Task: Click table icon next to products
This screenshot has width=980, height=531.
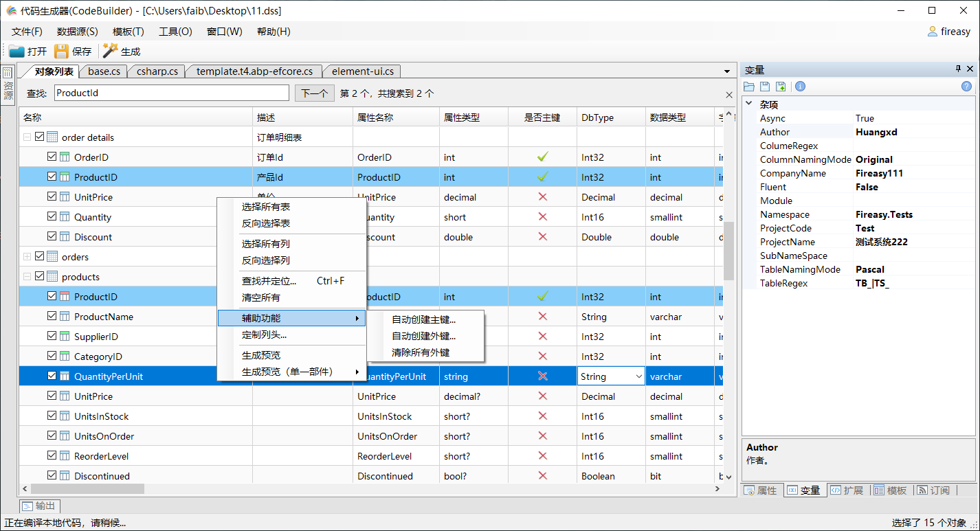Action: tap(52, 277)
